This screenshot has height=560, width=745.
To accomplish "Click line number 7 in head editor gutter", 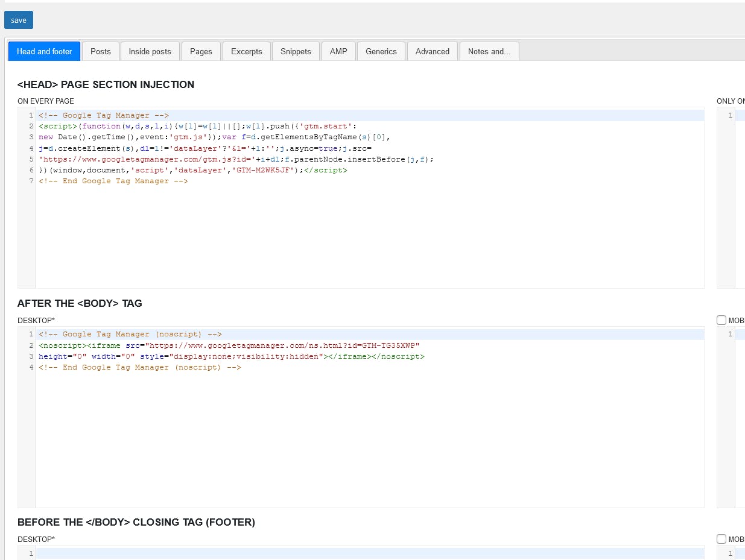I will tap(31, 181).
